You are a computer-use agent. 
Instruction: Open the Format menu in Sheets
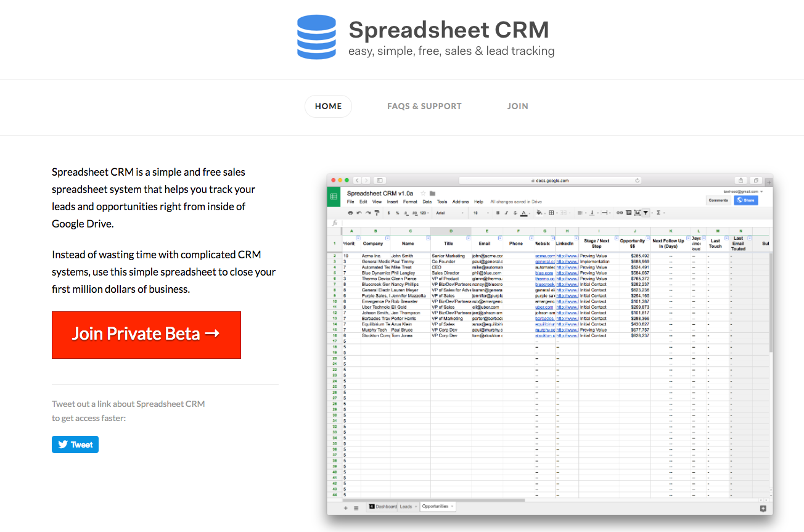pos(410,202)
